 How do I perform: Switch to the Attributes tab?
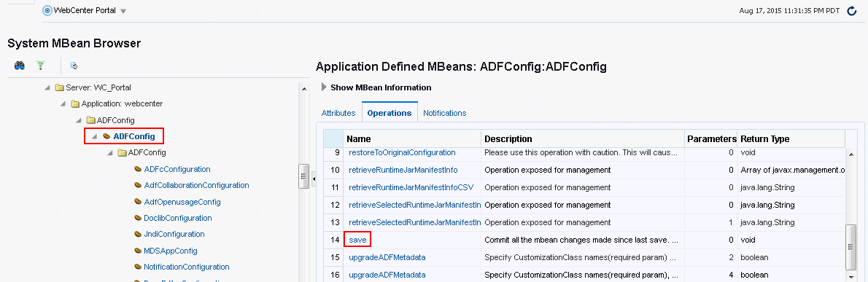point(338,113)
